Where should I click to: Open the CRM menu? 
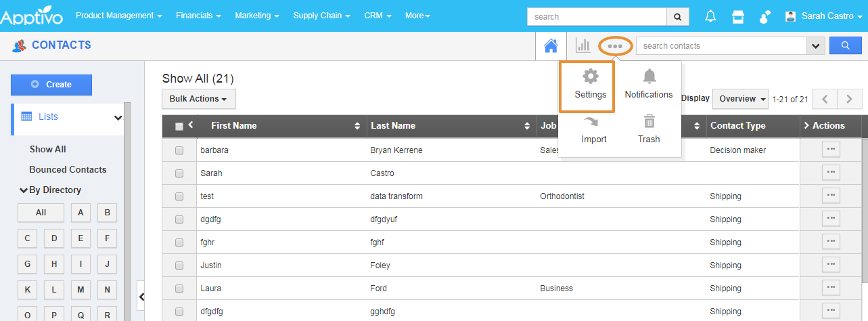[x=377, y=16]
